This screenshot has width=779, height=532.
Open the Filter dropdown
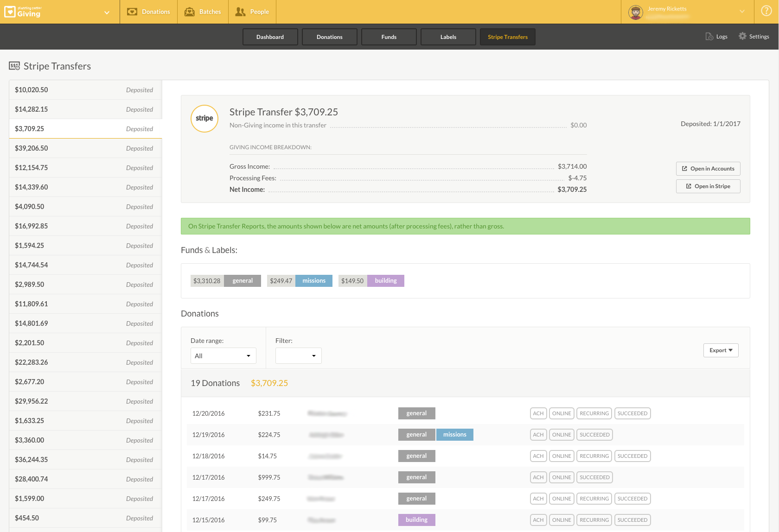click(298, 356)
